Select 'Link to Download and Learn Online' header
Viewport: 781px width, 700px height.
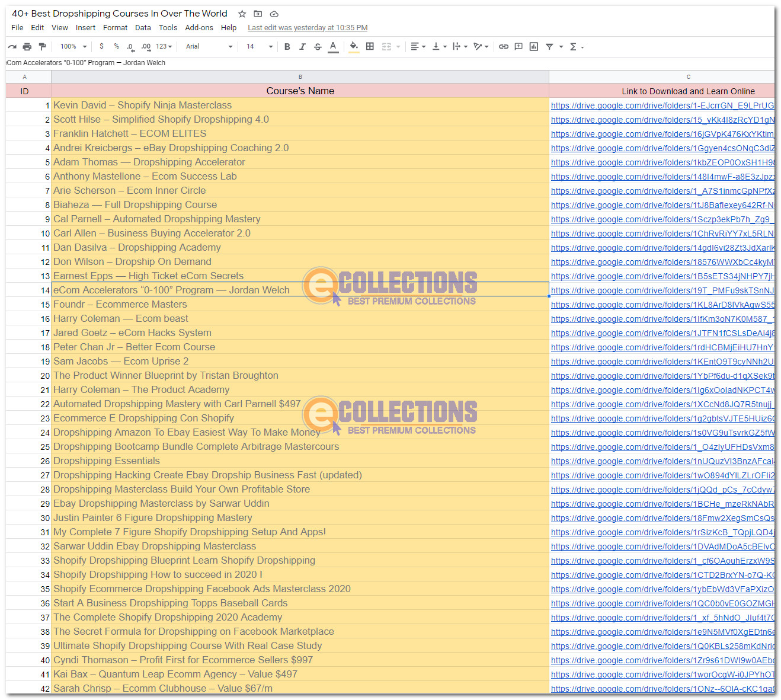[662, 91]
